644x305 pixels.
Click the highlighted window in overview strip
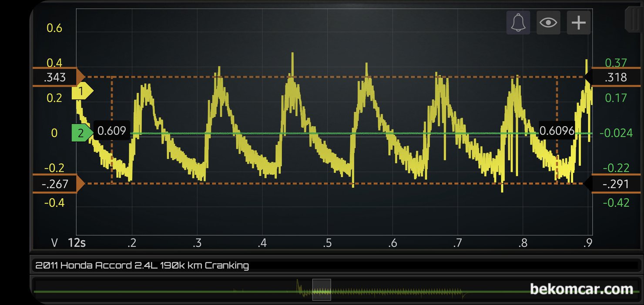pos(322,290)
